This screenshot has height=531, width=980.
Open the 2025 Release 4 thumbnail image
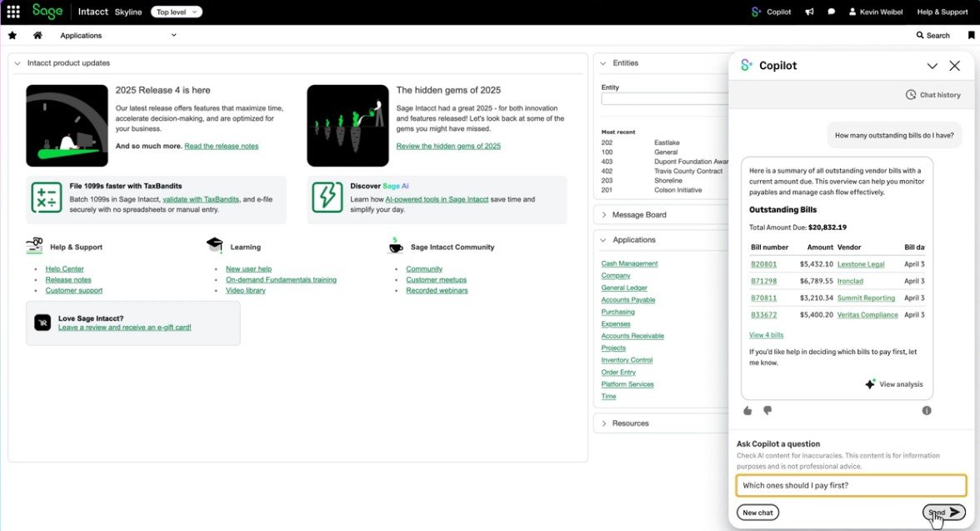(x=67, y=126)
